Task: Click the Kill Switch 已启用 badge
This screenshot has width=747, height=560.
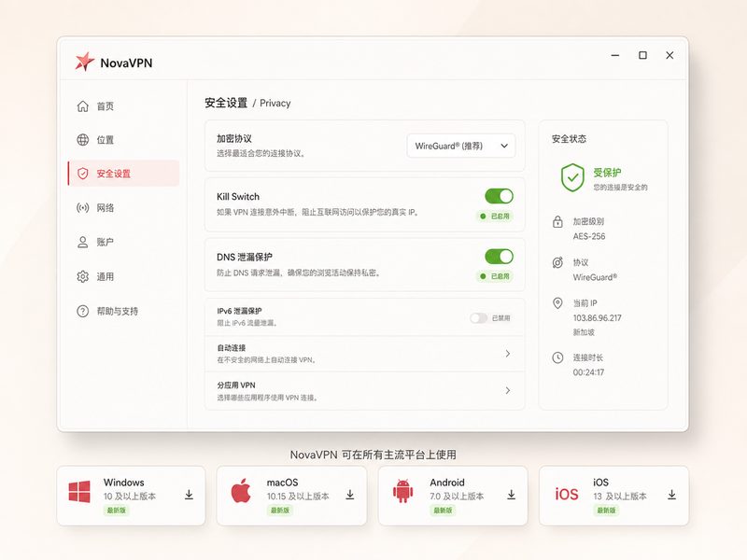Action: click(495, 217)
